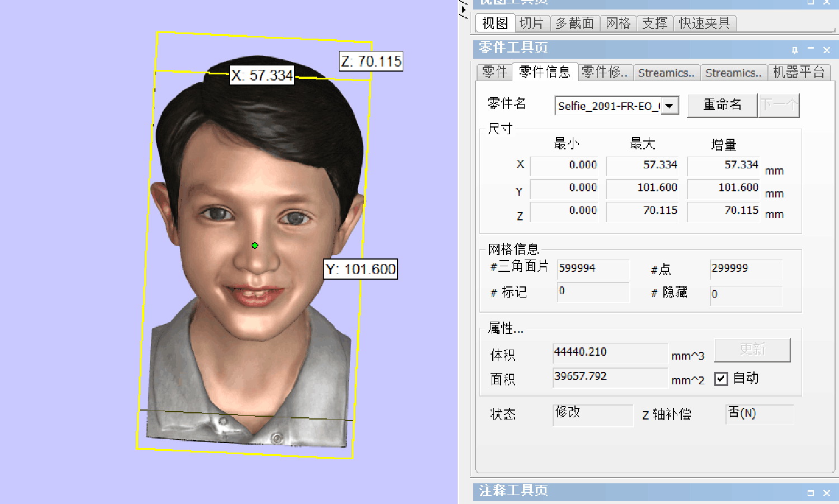Click the 标记 count field
Image resolution: width=839 pixels, height=504 pixels.
[593, 292]
